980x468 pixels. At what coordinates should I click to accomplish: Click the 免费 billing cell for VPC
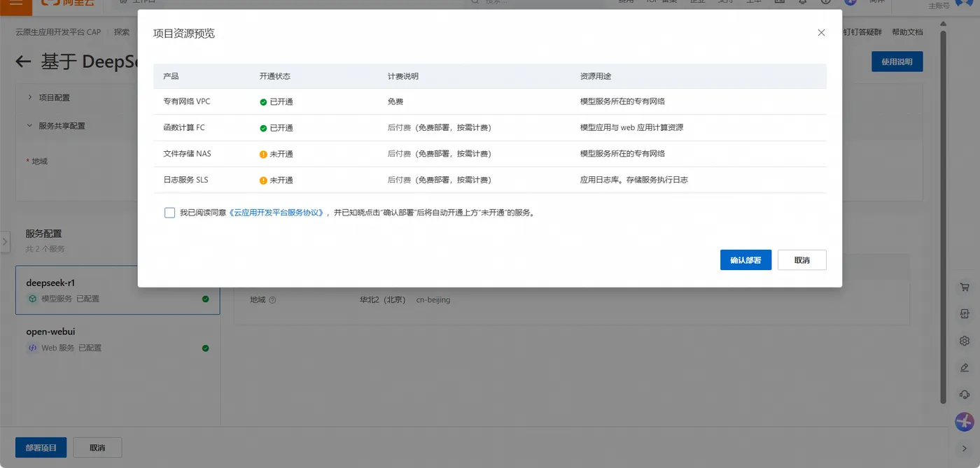(395, 102)
